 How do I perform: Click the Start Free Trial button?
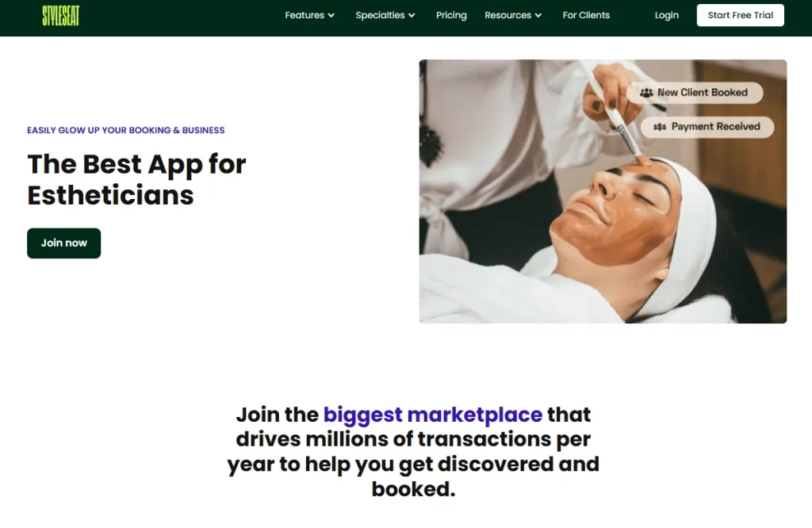pyautogui.click(x=740, y=16)
